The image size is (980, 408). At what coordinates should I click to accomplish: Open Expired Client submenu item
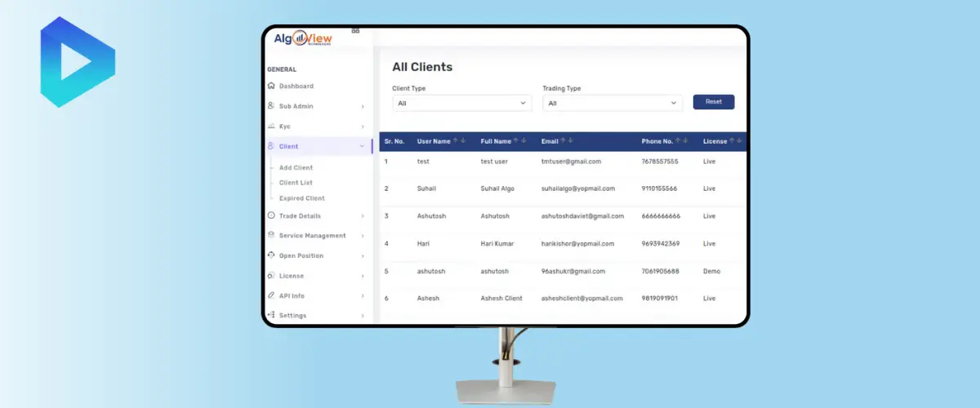(x=301, y=198)
